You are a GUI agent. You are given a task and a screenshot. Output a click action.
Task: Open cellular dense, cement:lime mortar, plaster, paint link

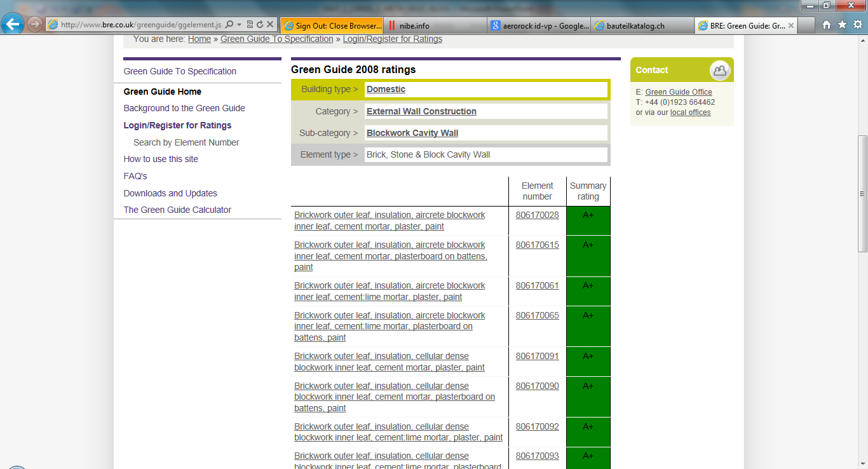coord(398,432)
